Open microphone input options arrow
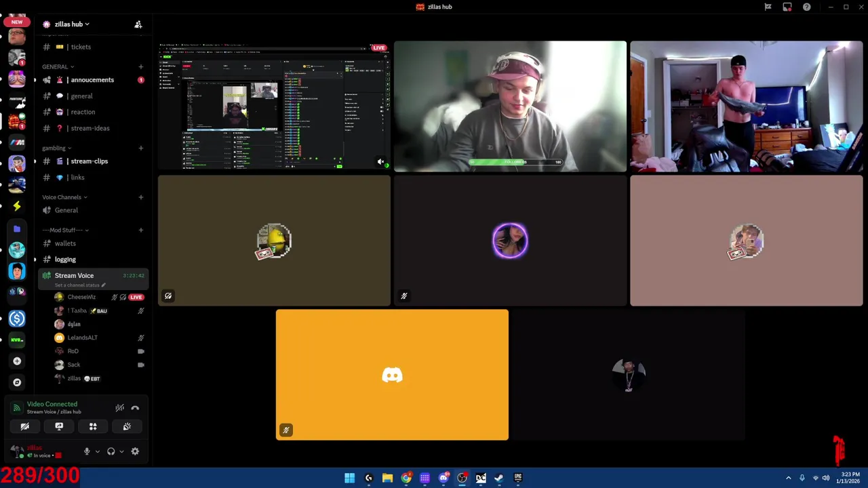 [97, 451]
